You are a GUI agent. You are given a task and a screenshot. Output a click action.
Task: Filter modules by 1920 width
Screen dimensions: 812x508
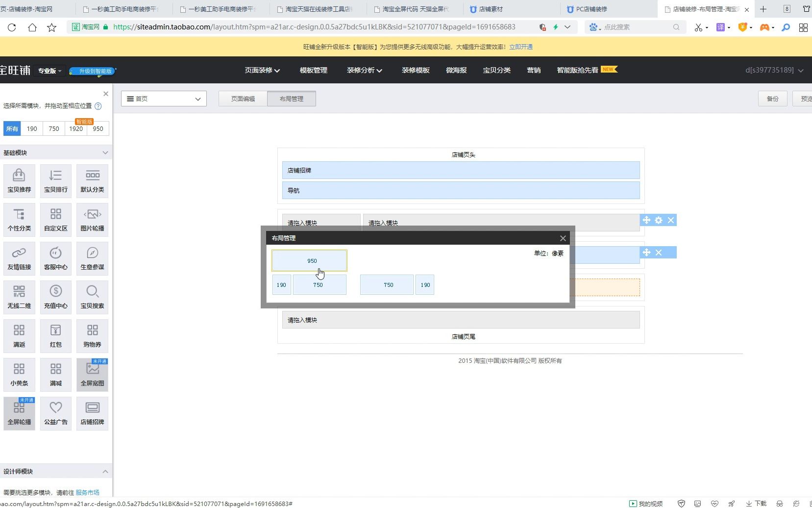pos(76,128)
